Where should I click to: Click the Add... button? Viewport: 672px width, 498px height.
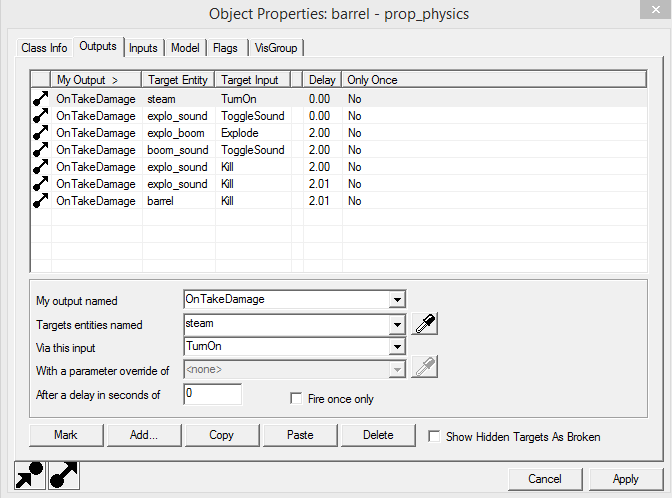click(144, 435)
